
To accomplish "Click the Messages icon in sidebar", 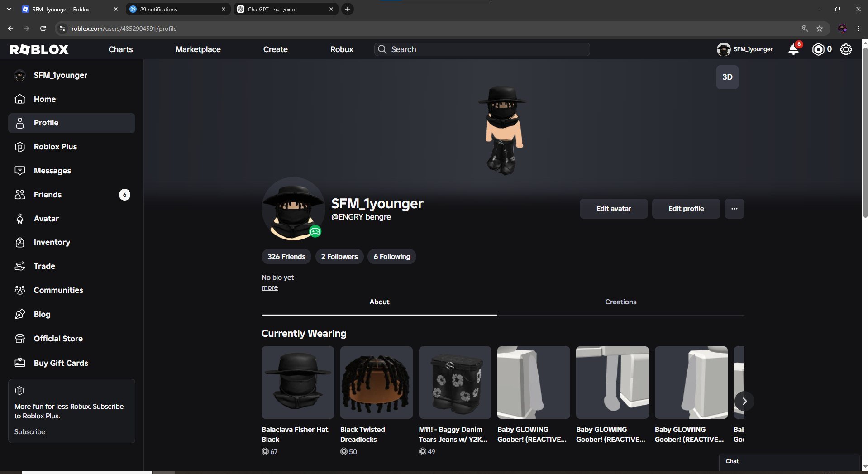I will [x=20, y=171].
